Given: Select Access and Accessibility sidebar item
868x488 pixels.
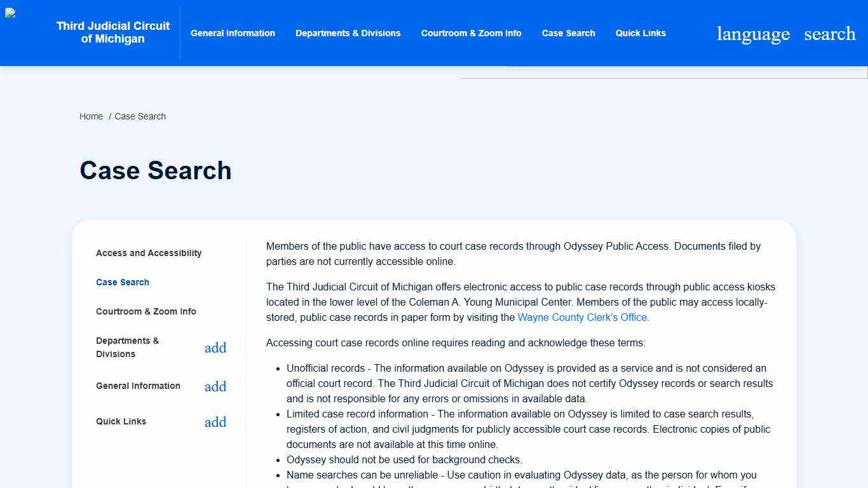Looking at the screenshot, I should [149, 253].
